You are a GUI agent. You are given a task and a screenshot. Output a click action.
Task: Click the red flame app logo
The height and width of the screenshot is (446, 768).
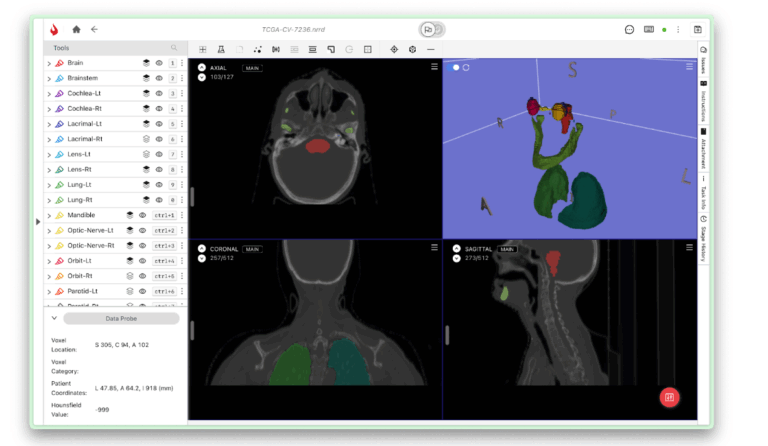point(54,29)
